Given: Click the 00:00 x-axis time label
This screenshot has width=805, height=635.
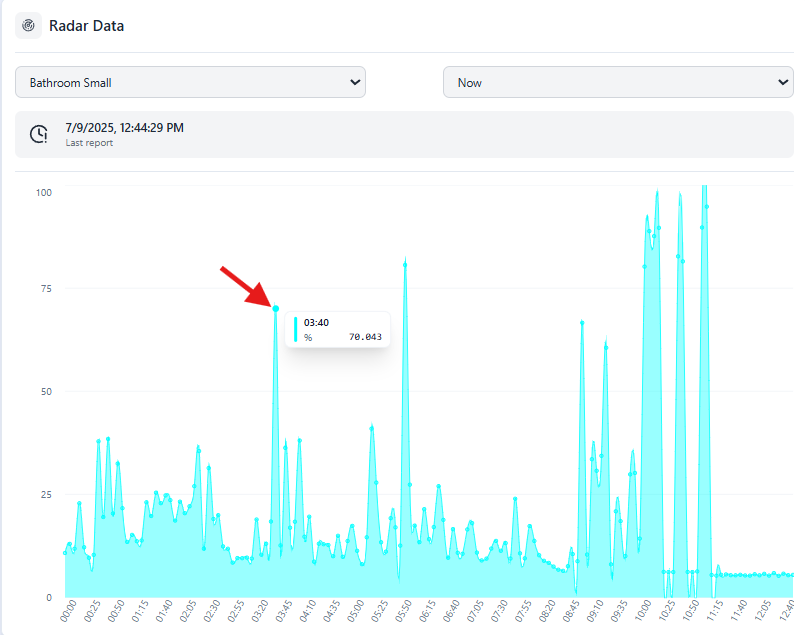Looking at the screenshot, I should (68, 610).
